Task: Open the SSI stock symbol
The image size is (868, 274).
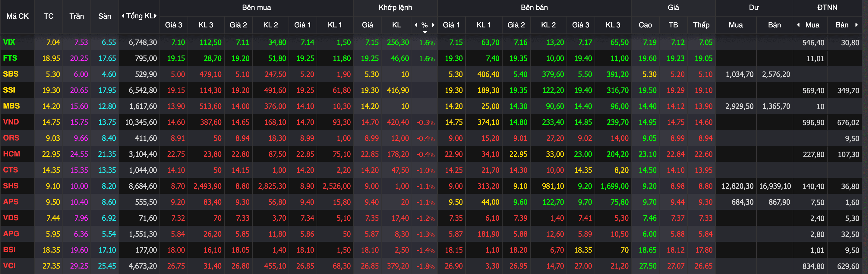Action: point(9,90)
